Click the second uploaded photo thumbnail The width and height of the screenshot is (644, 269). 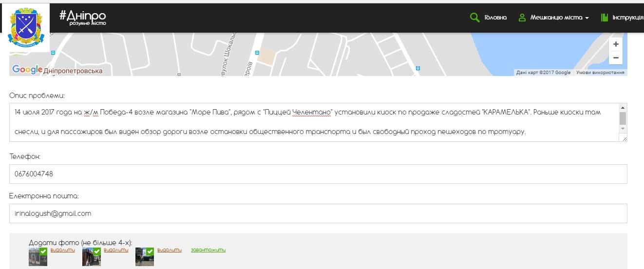(x=92, y=257)
